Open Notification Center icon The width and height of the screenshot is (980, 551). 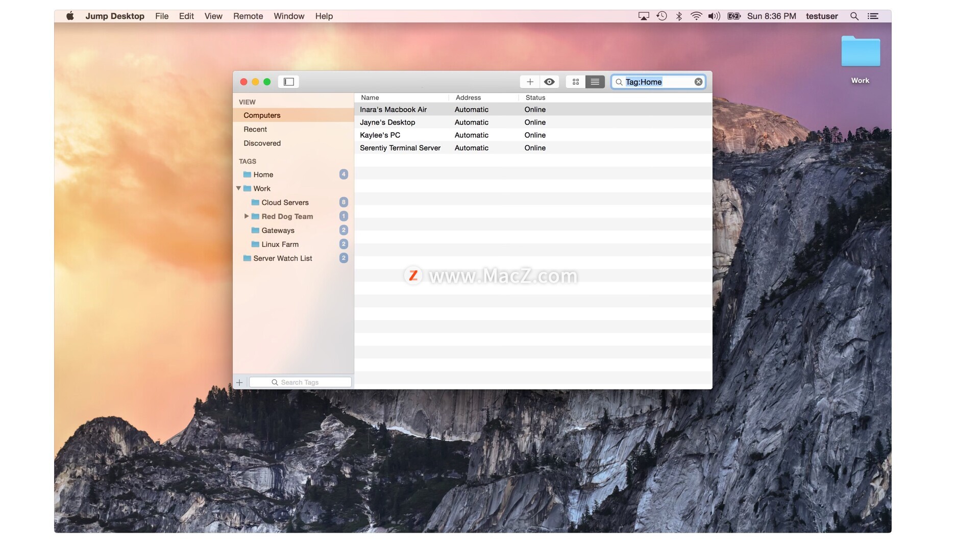click(873, 16)
